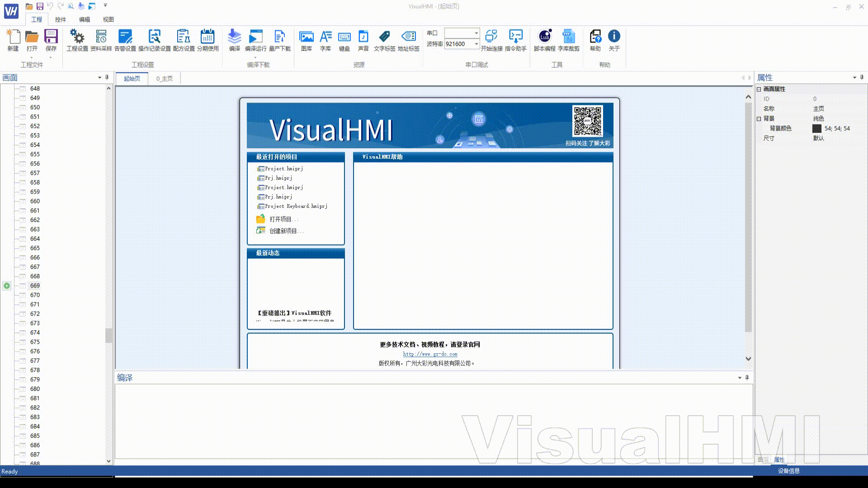The width and height of the screenshot is (868, 488).
Task: Toggle the 属性 panel pushpin
Action: pos(862,78)
